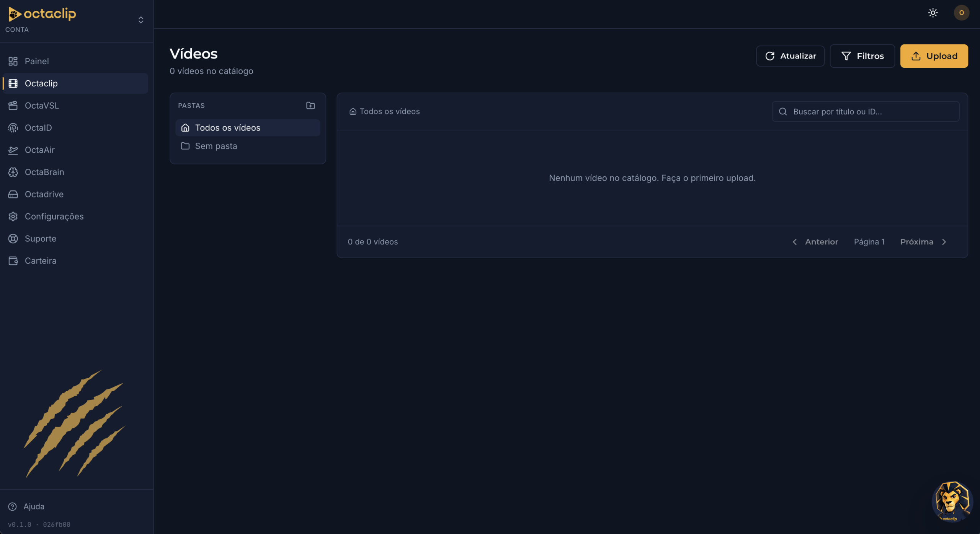Click the Vídeos page heading
Screen dimensions: 980x534
pyautogui.click(x=194, y=54)
